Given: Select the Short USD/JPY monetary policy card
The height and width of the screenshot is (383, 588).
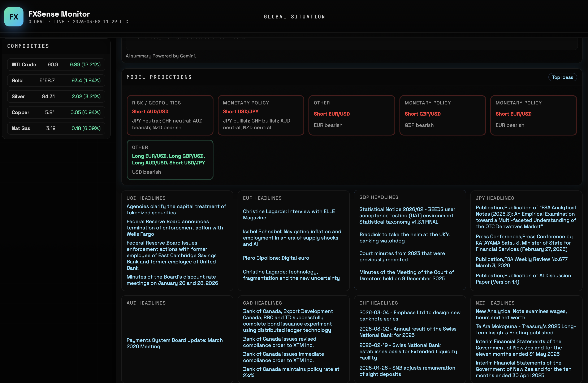Looking at the screenshot, I should [261, 115].
